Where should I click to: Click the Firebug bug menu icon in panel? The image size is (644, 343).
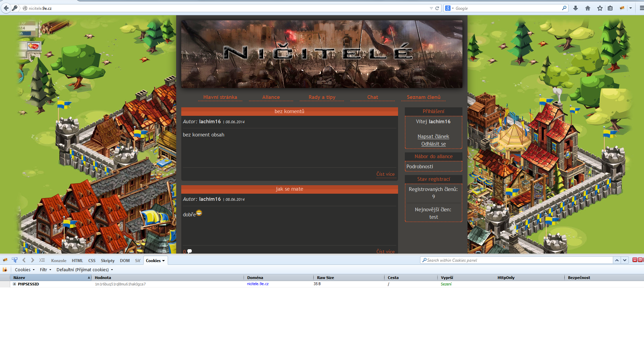click(5, 260)
